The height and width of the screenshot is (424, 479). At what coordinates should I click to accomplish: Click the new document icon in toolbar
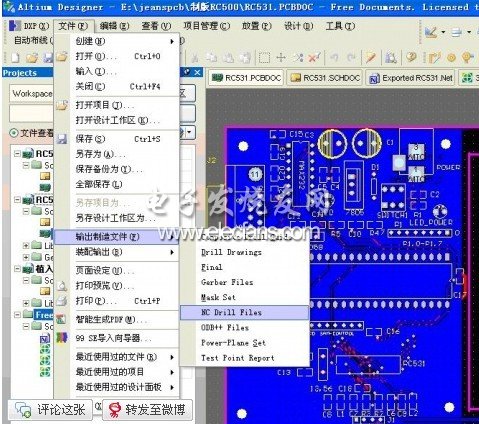pyautogui.click(x=15, y=58)
